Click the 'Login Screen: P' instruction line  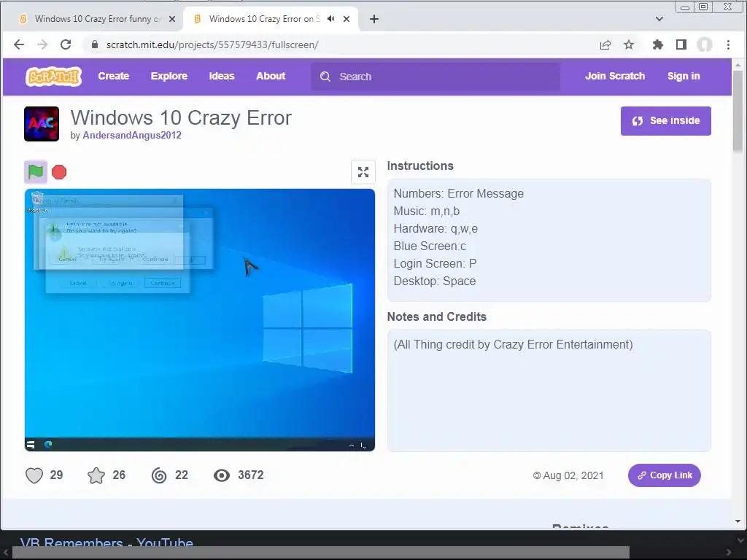point(435,264)
